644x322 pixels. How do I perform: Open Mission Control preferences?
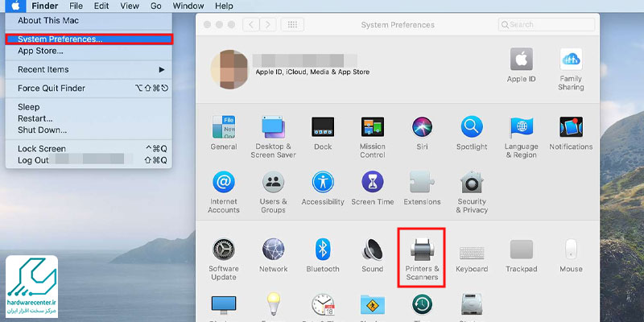tap(373, 136)
